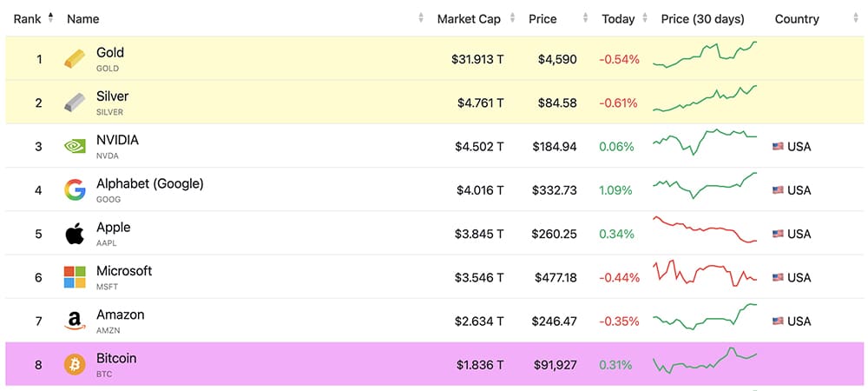
Task: Open the Microsoft company link
Action: [x=124, y=271]
